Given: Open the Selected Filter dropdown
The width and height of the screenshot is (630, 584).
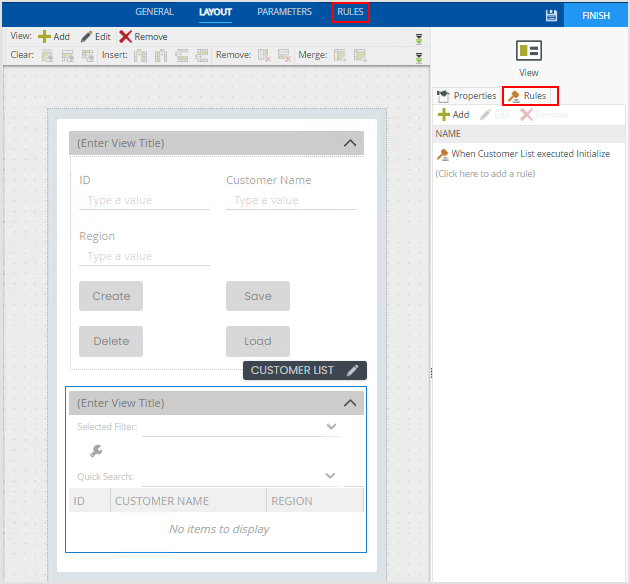Looking at the screenshot, I should (x=332, y=427).
